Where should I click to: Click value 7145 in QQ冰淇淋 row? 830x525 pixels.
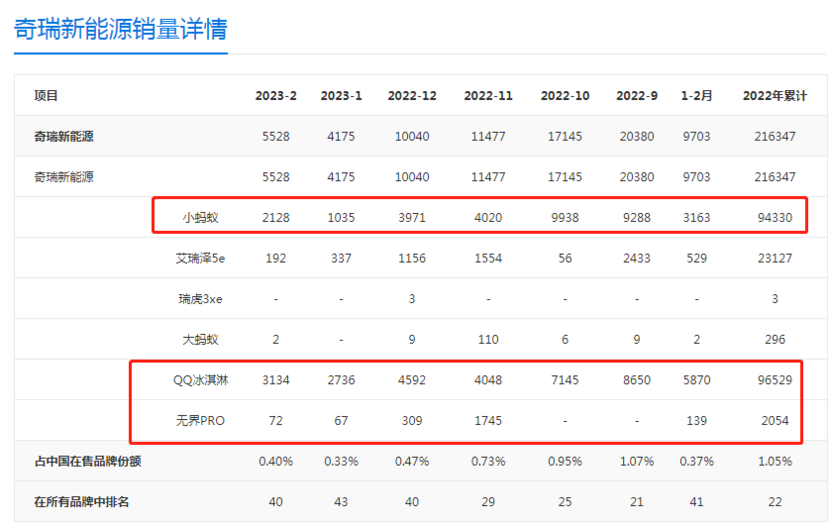565,380
